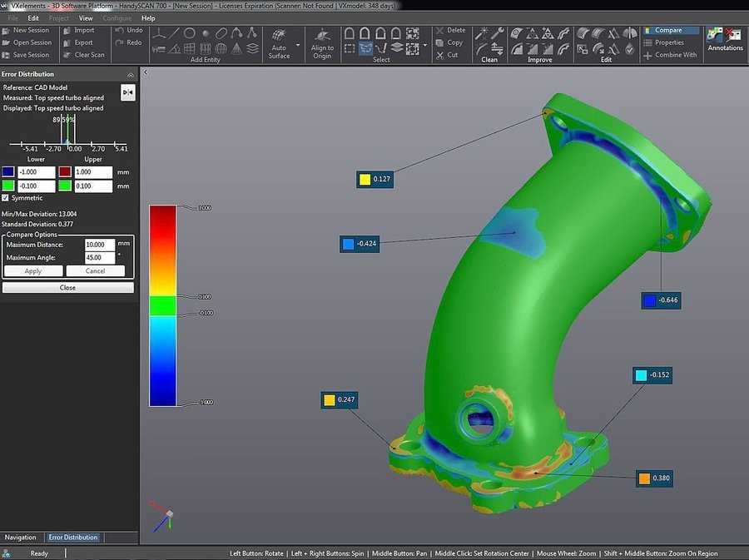This screenshot has height=560, width=749.
Task: Click the Undo arrow icon
Action: [x=119, y=30]
